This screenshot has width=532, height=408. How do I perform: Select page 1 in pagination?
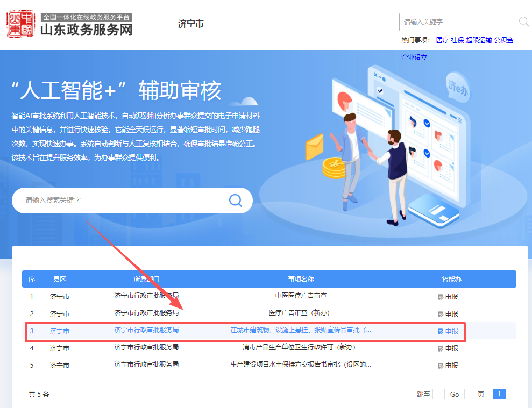click(x=499, y=394)
